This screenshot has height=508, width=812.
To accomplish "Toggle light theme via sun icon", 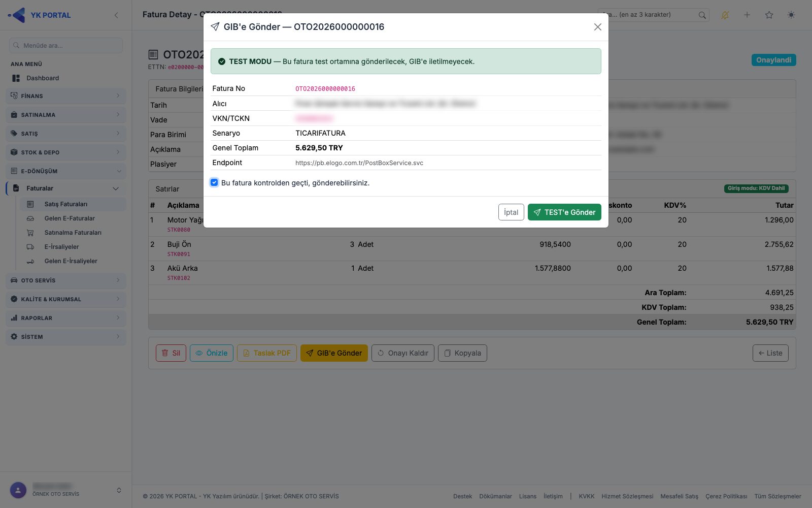I will pyautogui.click(x=791, y=15).
